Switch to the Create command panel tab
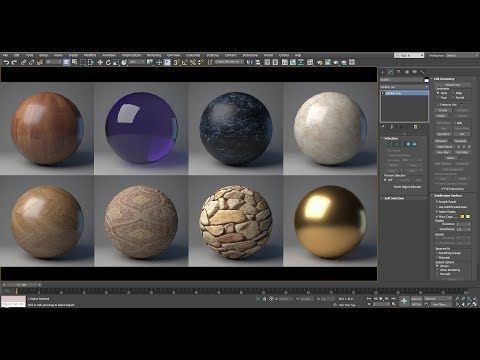This screenshot has width=480, height=360. click(x=383, y=72)
